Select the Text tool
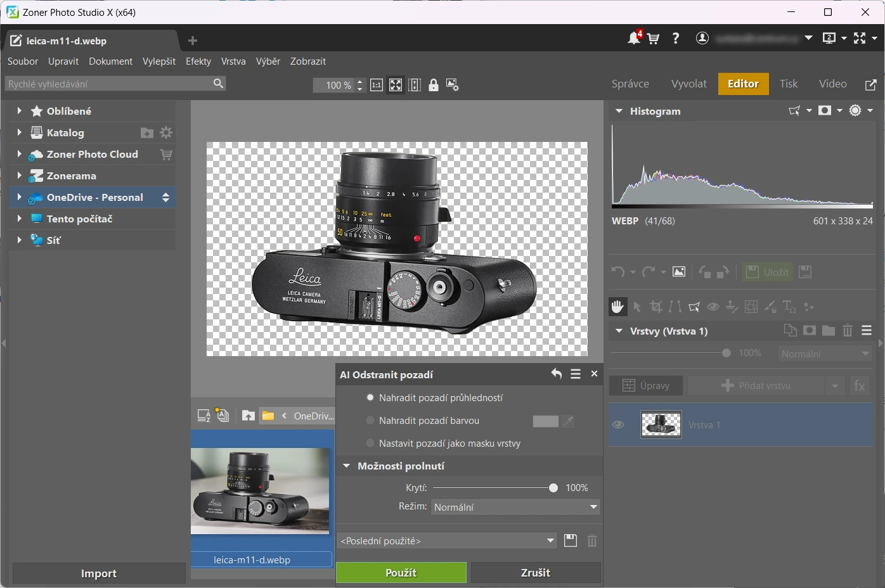This screenshot has height=588, width=885. point(789,307)
